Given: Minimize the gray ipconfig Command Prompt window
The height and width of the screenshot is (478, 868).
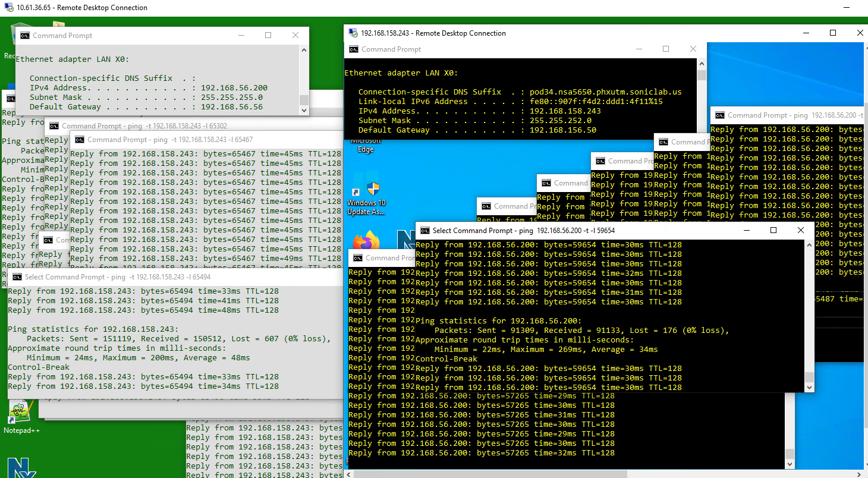Looking at the screenshot, I should click(240, 35).
